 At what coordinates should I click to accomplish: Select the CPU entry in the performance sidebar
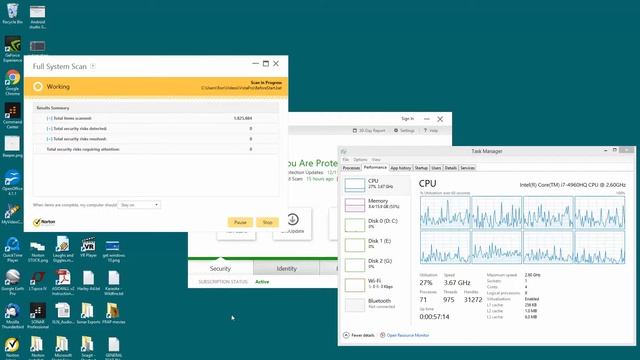(x=376, y=184)
